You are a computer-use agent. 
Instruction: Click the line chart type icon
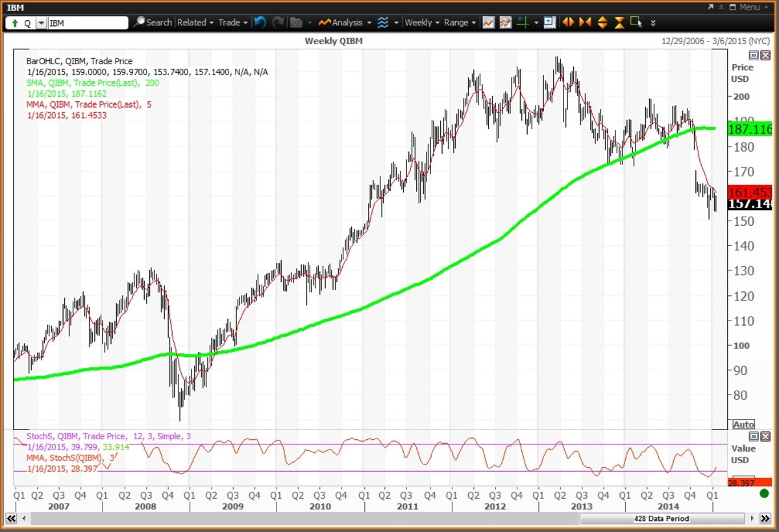click(x=488, y=22)
